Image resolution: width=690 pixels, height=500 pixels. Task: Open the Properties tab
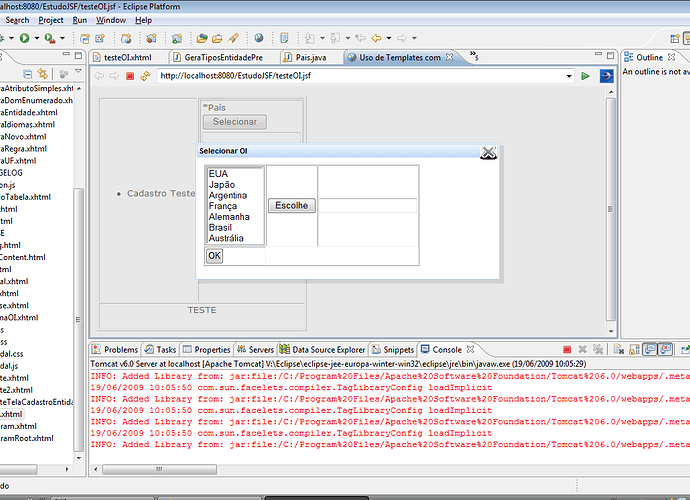(x=207, y=349)
